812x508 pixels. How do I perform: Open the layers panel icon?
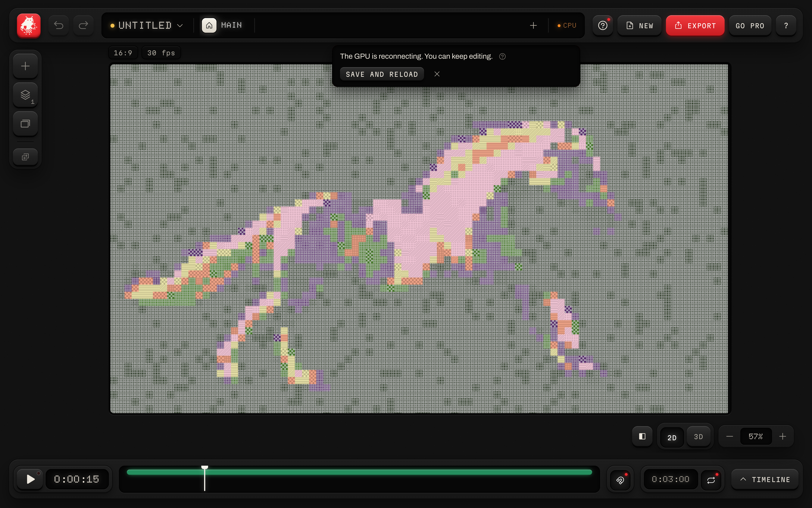[x=26, y=95]
